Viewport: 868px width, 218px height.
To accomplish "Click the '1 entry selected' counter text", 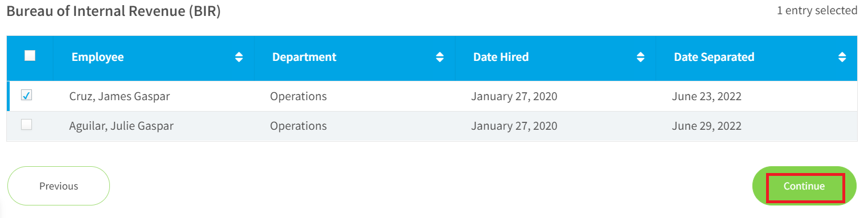I will [817, 10].
